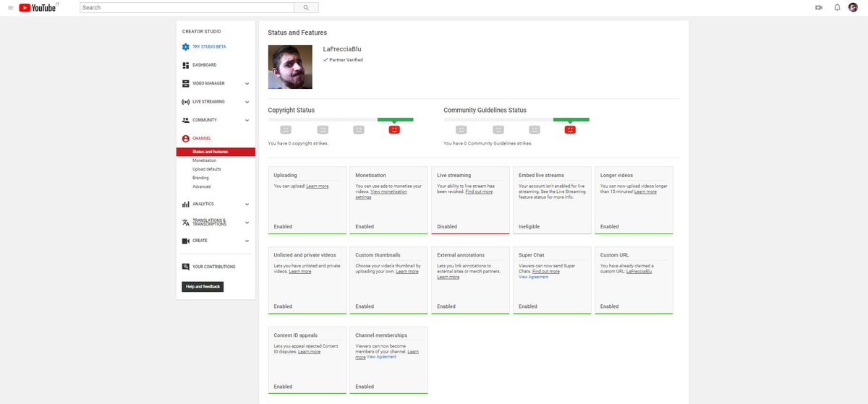Image resolution: width=868 pixels, height=404 pixels.
Task: Open the Advanced submenu item
Action: coord(202,186)
